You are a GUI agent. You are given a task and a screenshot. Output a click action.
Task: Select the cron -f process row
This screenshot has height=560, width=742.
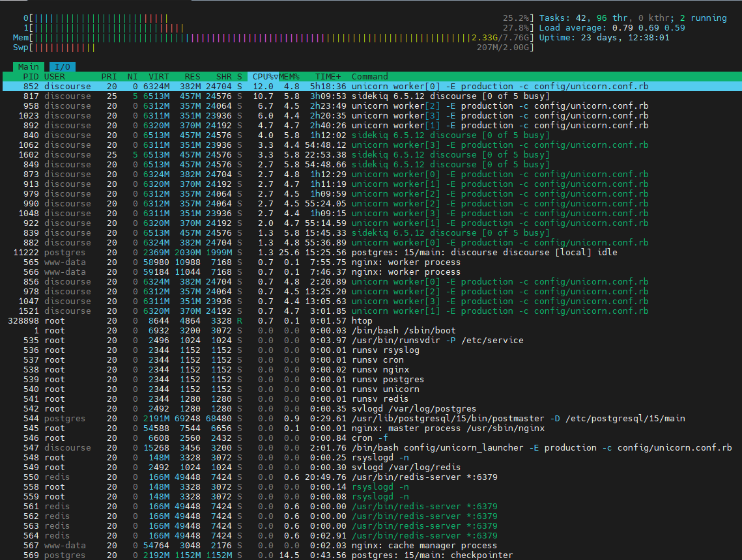pyautogui.click(x=371, y=438)
